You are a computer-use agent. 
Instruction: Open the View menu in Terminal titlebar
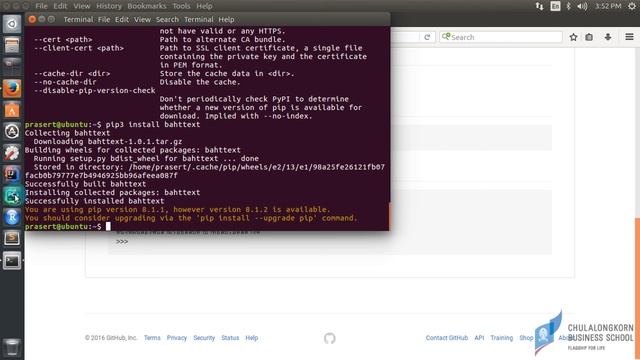tap(142, 20)
